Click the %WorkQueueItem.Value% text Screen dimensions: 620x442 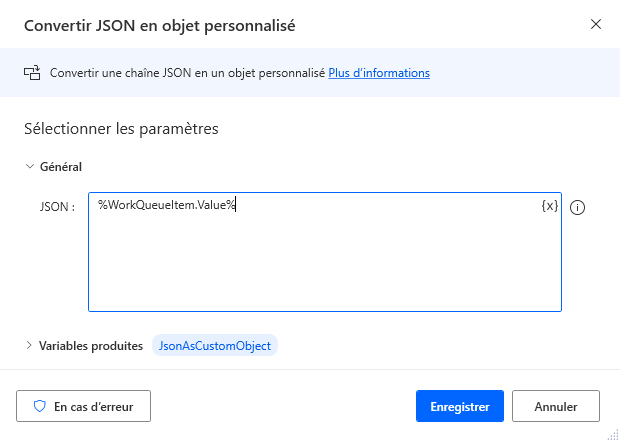pyautogui.click(x=166, y=206)
